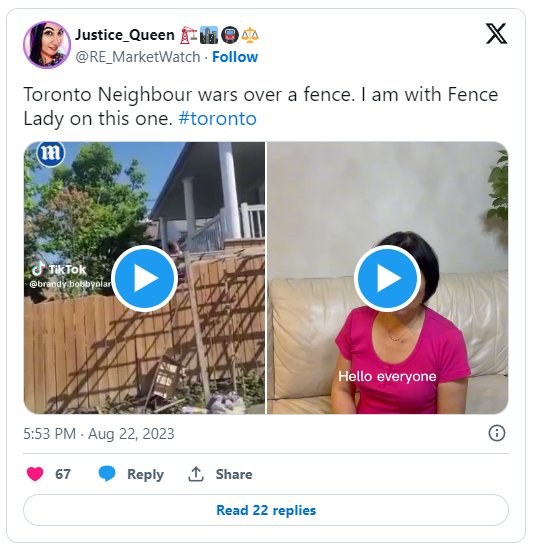Click the reply speech bubble icon

coord(107,474)
